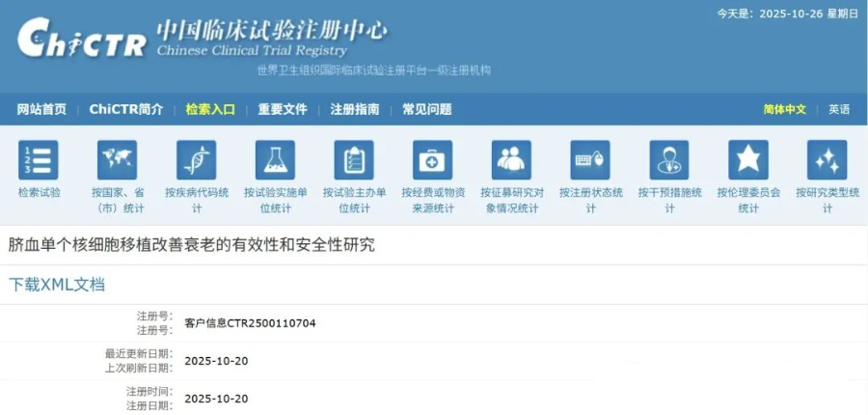
Task: Open the 注册指南 menu item
Action: [355, 109]
